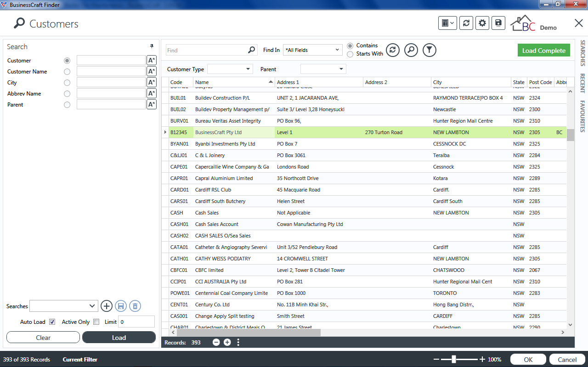Click the OK button

pos(528,359)
